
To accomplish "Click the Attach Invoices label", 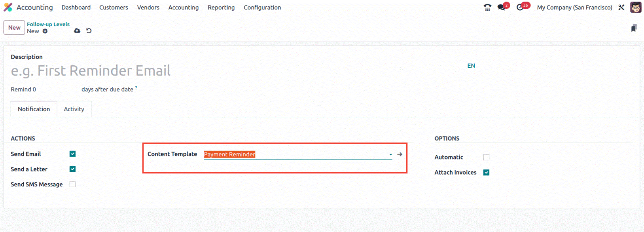I will coord(455,173).
